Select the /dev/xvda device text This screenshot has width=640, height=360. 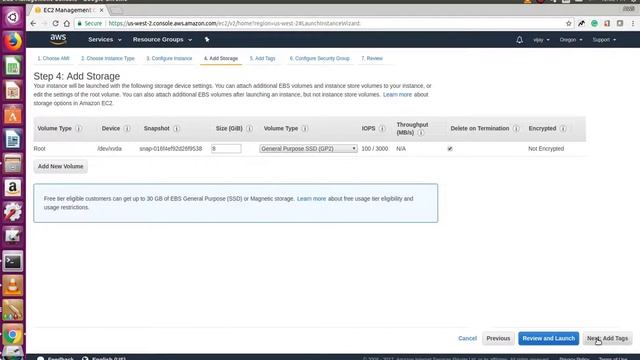pyautogui.click(x=109, y=149)
